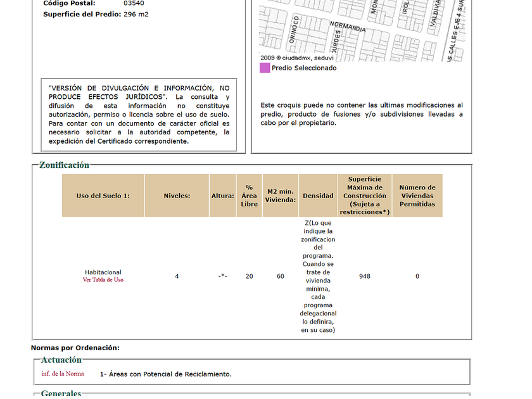Image resolution: width=532 pixels, height=399 pixels.
Task: Click the Niveles column header
Action: 177,196
